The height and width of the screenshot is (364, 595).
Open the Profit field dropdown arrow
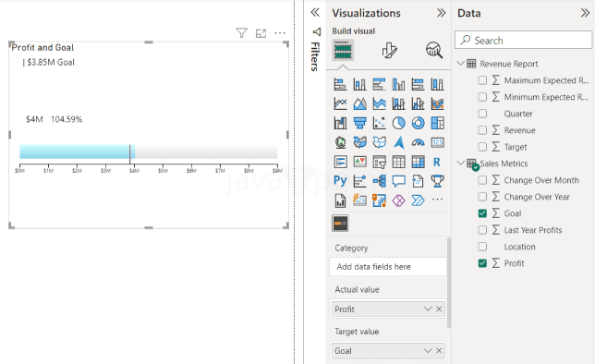point(428,309)
